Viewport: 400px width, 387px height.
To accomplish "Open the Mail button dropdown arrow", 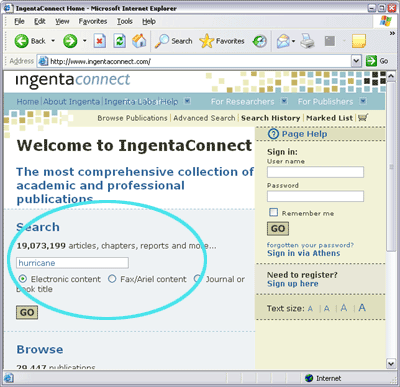I will [x=293, y=41].
